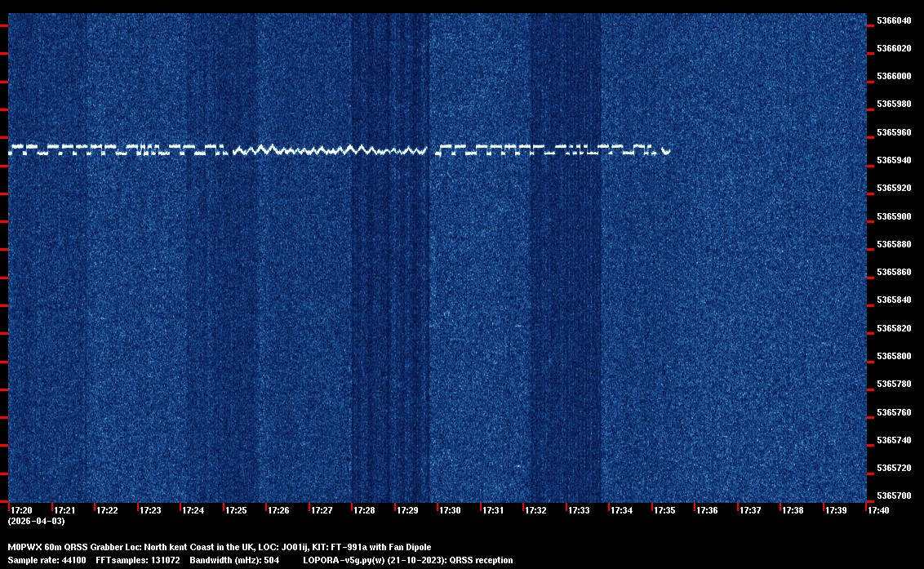
Task: Click the 5366040 frequency label
Action: click(894, 20)
